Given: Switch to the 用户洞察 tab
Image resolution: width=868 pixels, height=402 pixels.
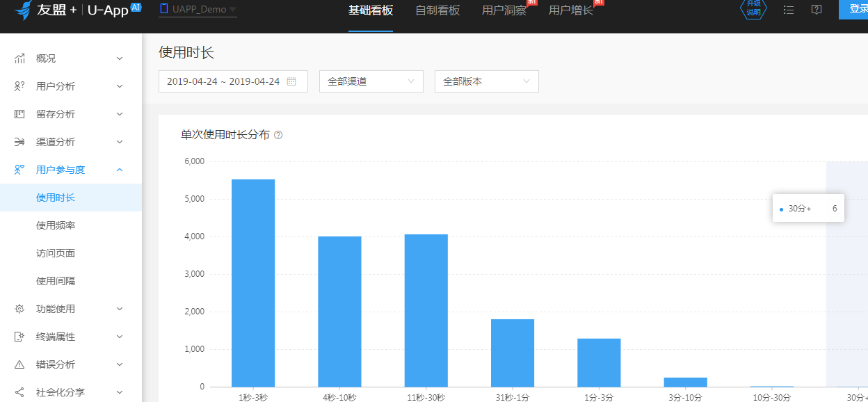Looking at the screenshot, I should pos(504,10).
